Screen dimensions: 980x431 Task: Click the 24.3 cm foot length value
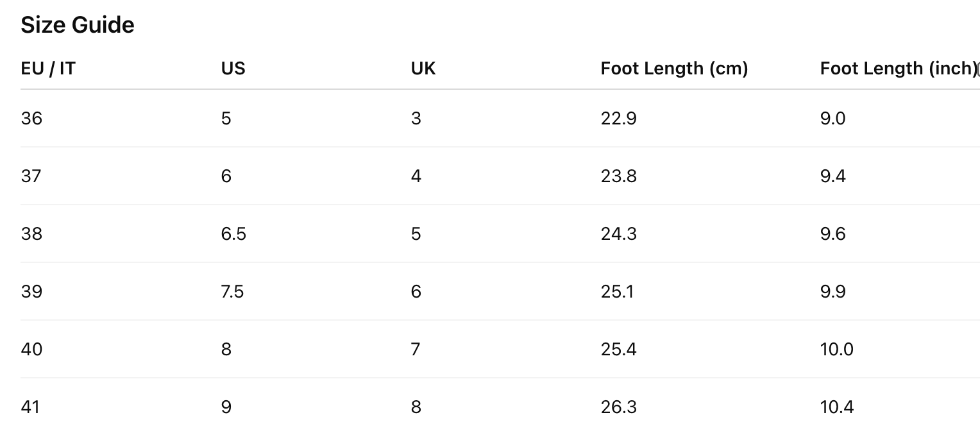[618, 233]
